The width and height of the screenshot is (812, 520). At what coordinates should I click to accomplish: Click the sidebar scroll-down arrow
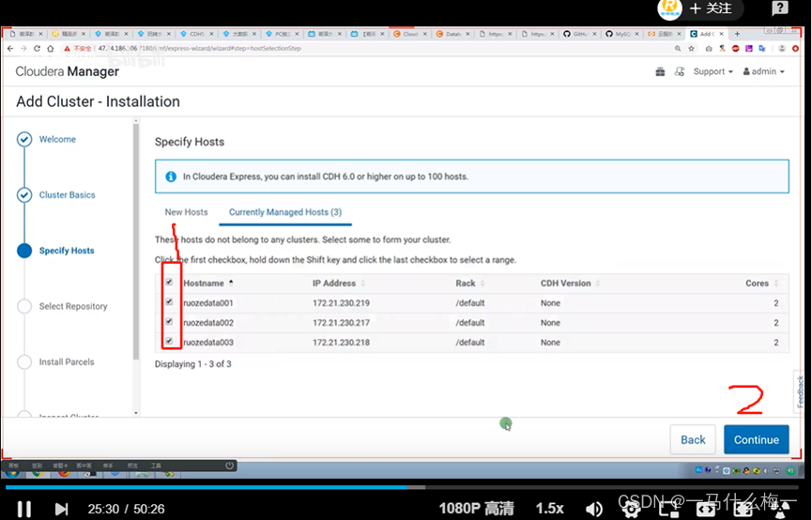136,413
